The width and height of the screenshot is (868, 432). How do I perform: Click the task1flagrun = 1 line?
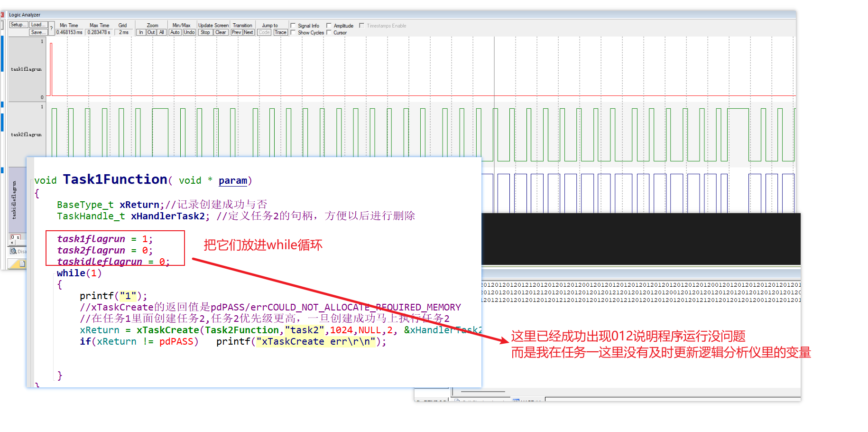[x=105, y=239]
